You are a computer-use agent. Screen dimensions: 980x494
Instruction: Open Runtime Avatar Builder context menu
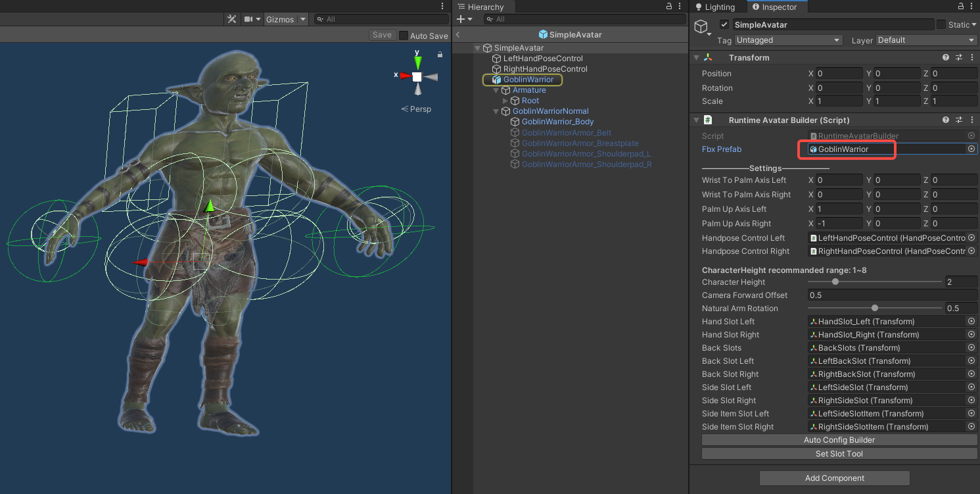tap(971, 120)
